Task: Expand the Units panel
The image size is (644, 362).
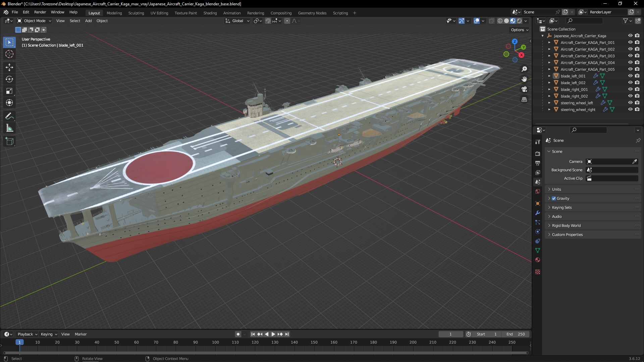Action: [x=593, y=189]
